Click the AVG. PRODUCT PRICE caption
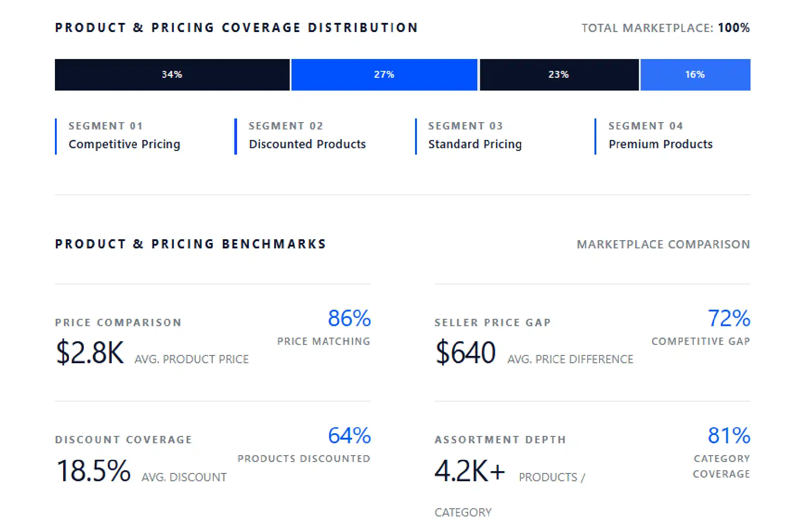Screen dimensions: 805x532 (192, 360)
